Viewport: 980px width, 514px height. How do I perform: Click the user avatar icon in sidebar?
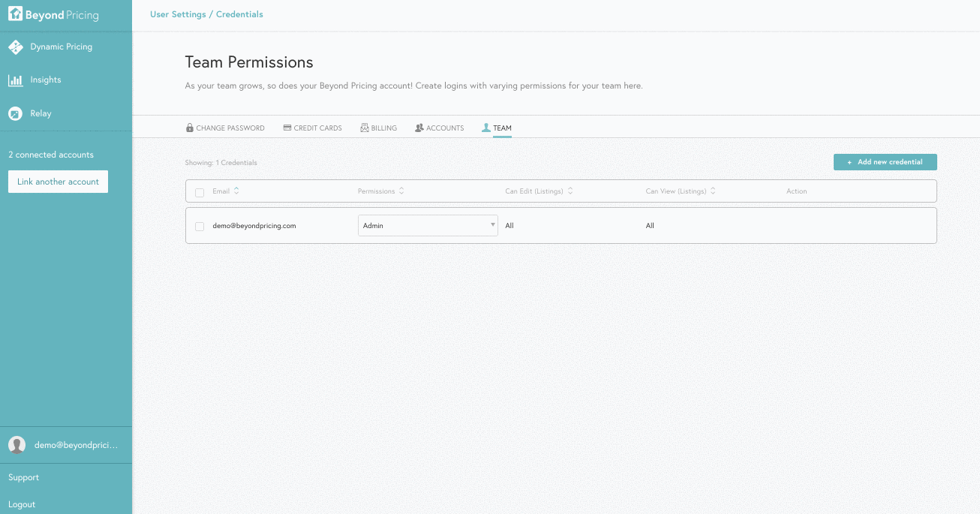(x=17, y=445)
